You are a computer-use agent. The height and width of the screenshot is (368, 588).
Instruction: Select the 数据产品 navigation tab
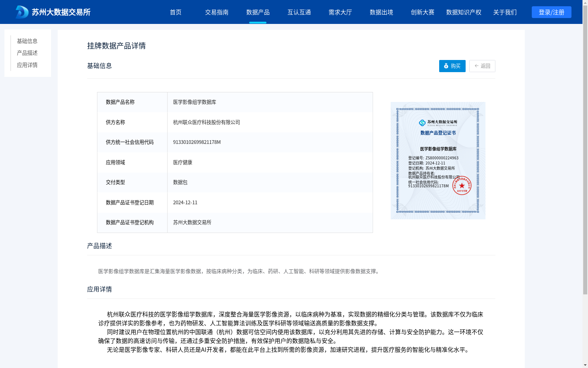pos(258,12)
